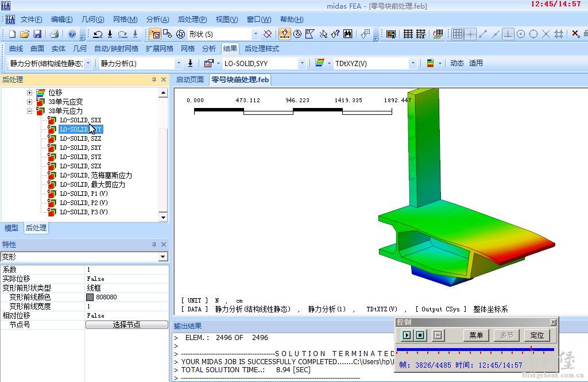The height and width of the screenshot is (382, 588).
Task: Click the dark red X snap-off icon
Action: [575, 34]
